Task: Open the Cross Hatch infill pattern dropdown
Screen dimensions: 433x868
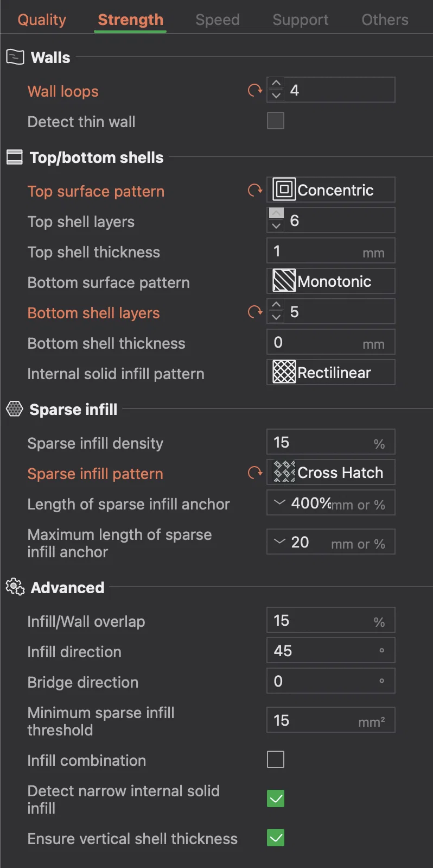Action: [331, 472]
